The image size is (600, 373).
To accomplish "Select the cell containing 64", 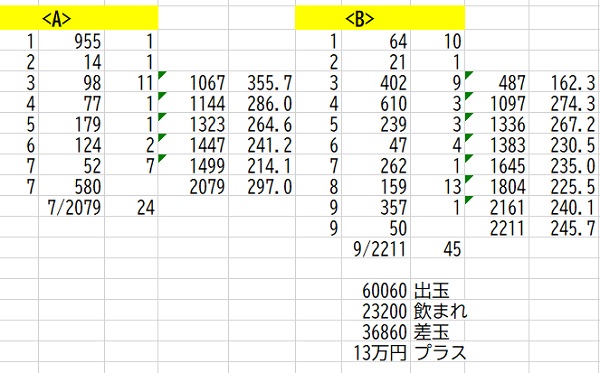I will point(376,41).
